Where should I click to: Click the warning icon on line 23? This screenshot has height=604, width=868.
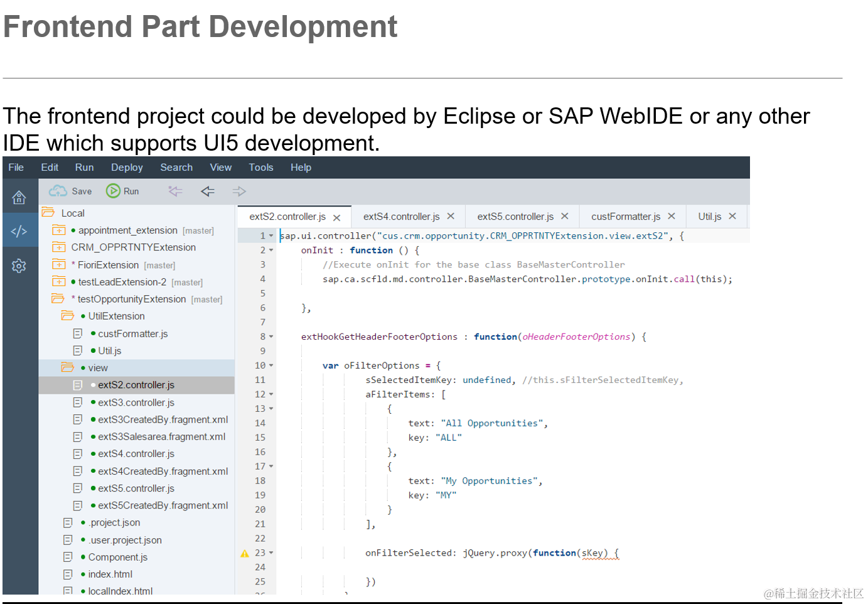pyautogui.click(x=245, y=553)
